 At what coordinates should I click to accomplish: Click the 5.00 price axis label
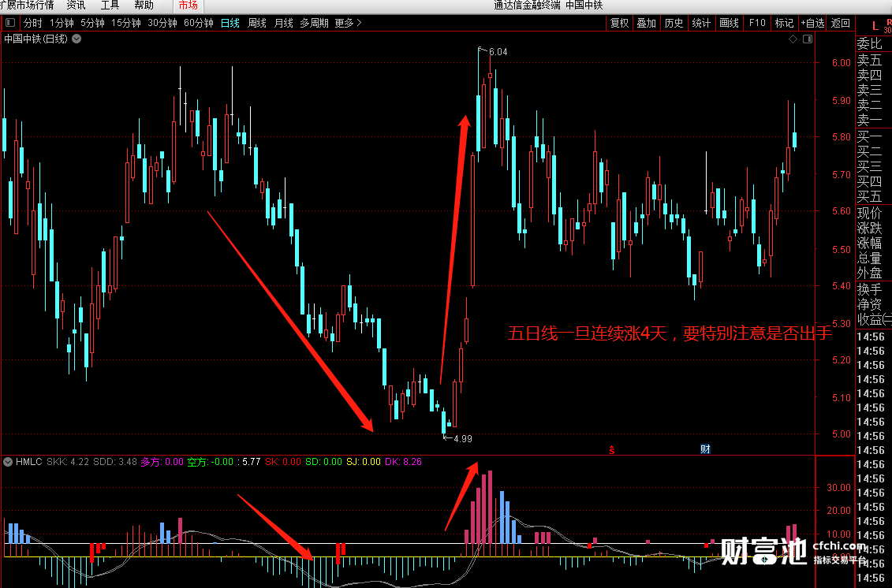[842, 434]
